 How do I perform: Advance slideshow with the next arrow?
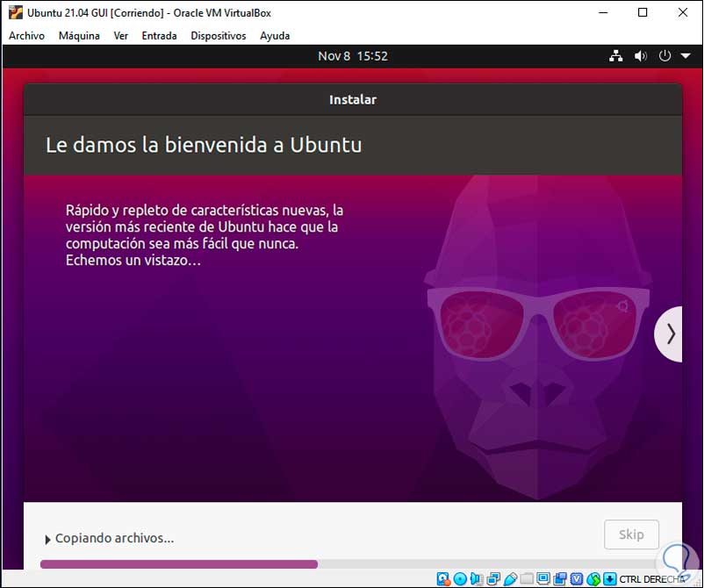tap(669, 334)
